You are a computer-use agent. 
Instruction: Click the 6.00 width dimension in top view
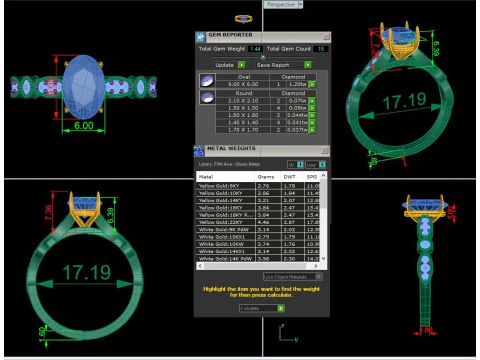84,126
